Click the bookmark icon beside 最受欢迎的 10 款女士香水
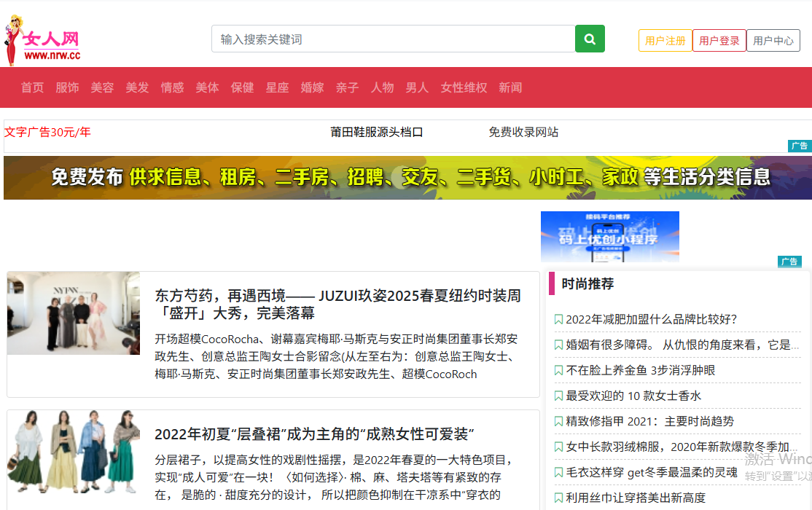The width and height of the screenshot is (812, 510). click(x=559, y=396)
